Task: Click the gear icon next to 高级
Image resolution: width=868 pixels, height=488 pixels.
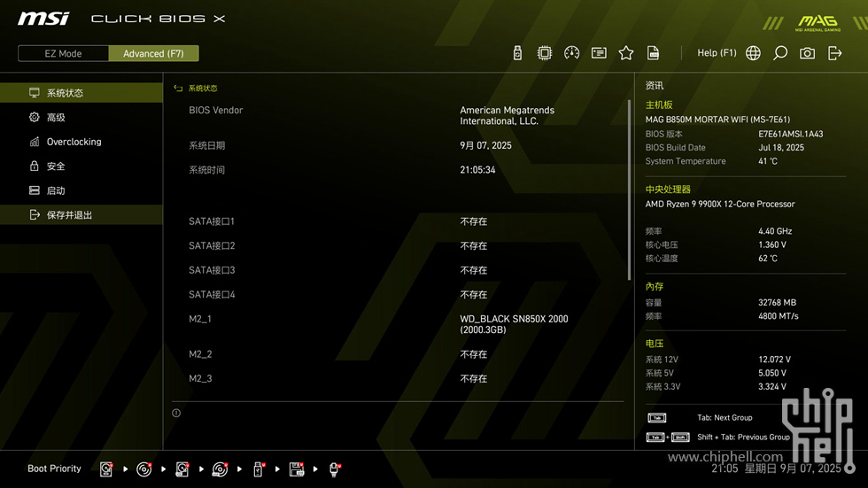Action: click(35, 117)
